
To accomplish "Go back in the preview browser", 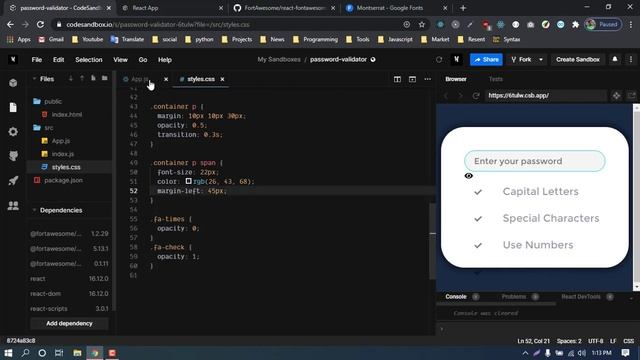I will 446,96.
